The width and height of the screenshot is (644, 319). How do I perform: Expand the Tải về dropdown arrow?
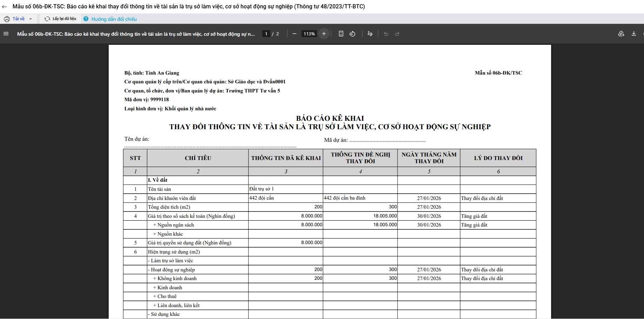pos(30,19)
